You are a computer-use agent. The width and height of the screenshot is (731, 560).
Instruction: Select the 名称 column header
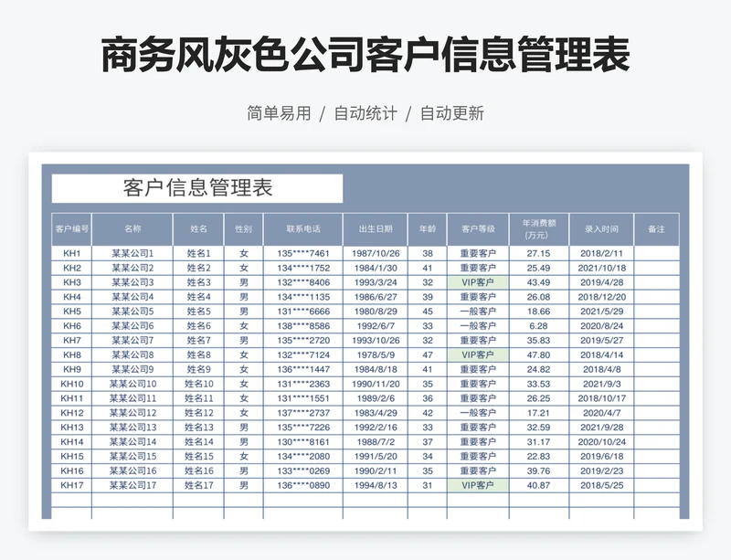pos(132,229)
